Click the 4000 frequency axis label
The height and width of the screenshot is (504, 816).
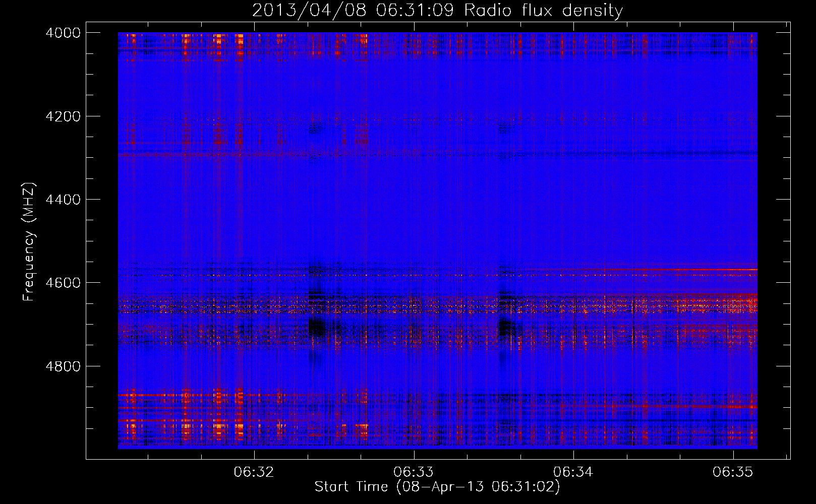click(x=63, y=33)
